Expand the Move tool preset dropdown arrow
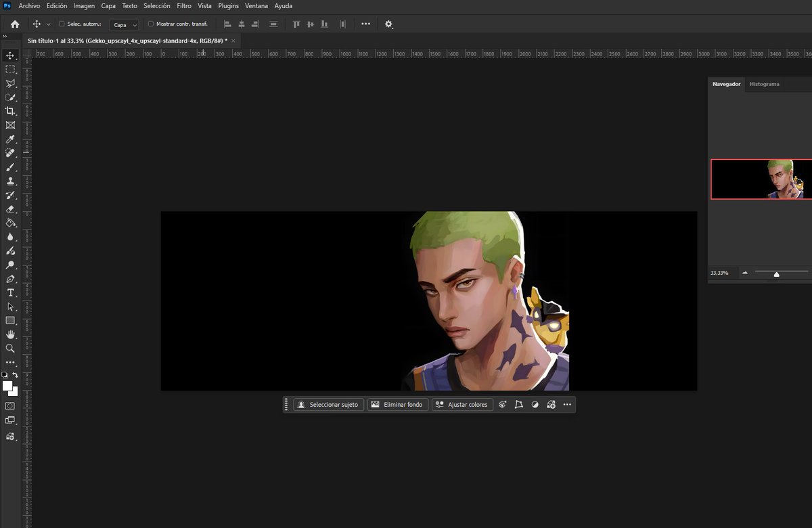The height and width of the screenshot is (528, 812). (x=48, y=24)
